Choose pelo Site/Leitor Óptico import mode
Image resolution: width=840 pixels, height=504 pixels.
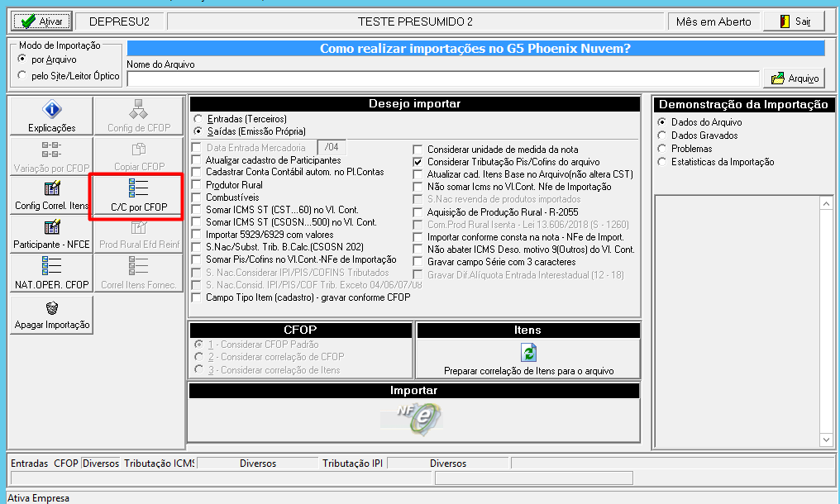[x=22, y=75]
